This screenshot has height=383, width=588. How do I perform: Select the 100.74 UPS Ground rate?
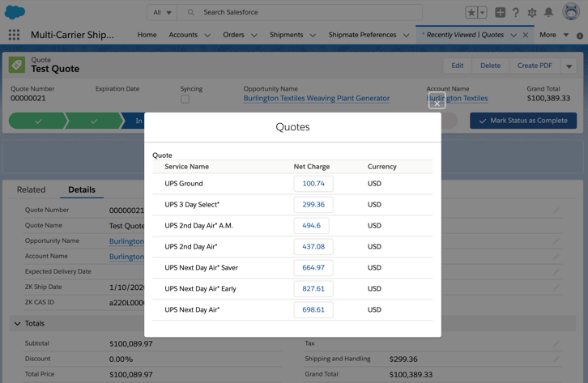pyautogui.click(x=313, y=184)
